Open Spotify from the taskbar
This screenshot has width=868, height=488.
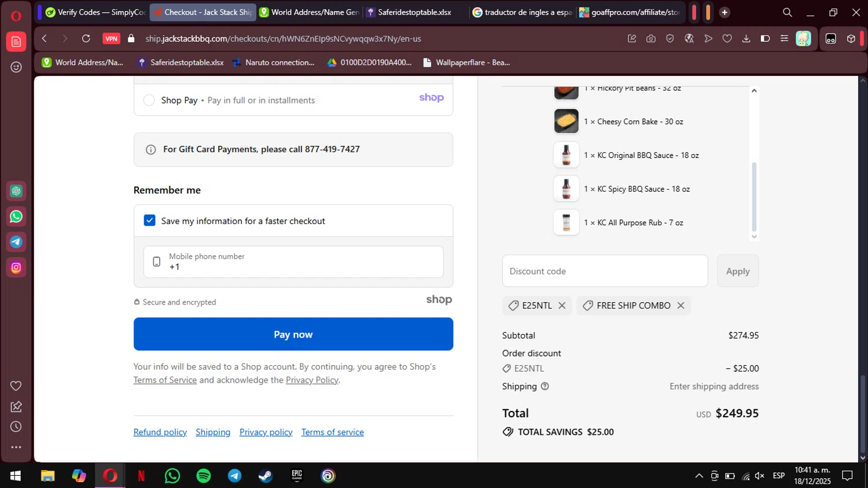click(204, 476)
